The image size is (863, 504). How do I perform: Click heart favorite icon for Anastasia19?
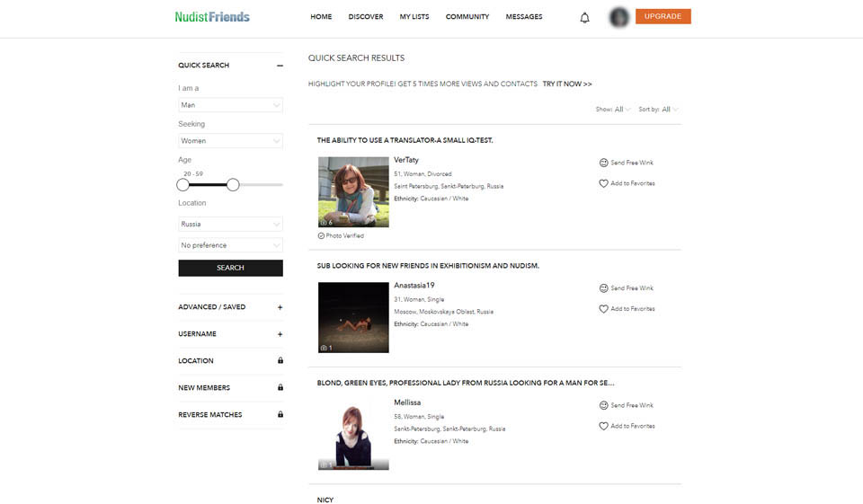(x=604, y=309)
